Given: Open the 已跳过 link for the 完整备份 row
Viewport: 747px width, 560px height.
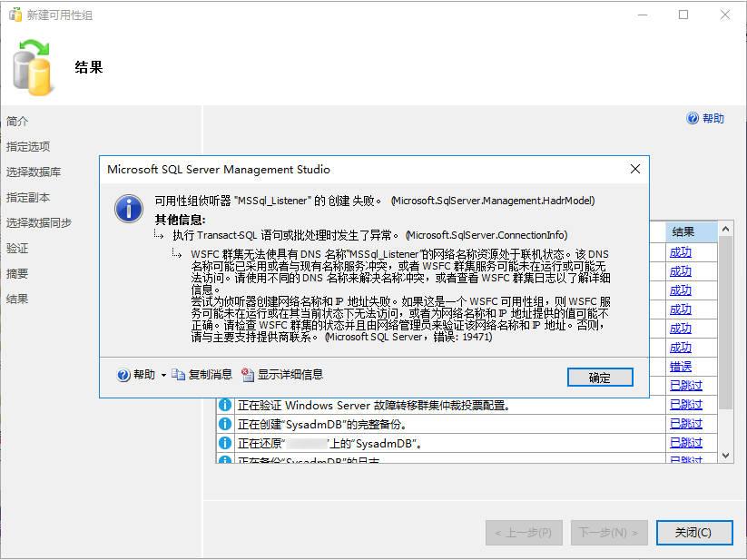Looking at the screenshot, I should 686,424.
